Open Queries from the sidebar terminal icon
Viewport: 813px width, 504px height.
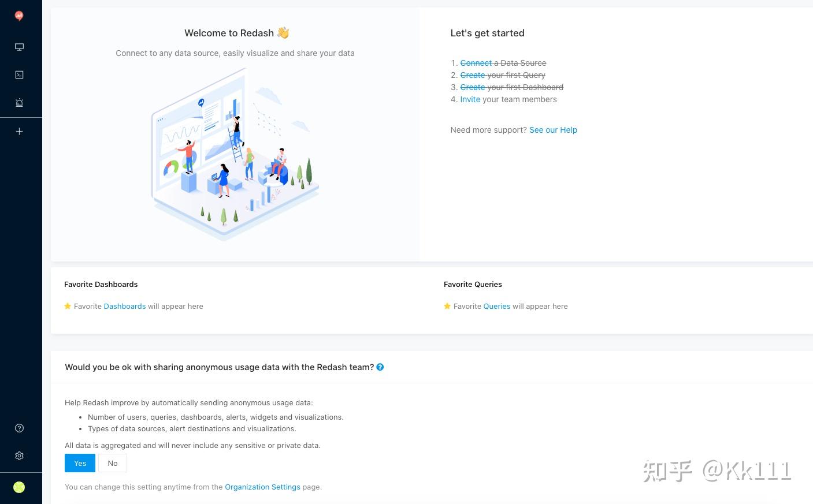19,74
